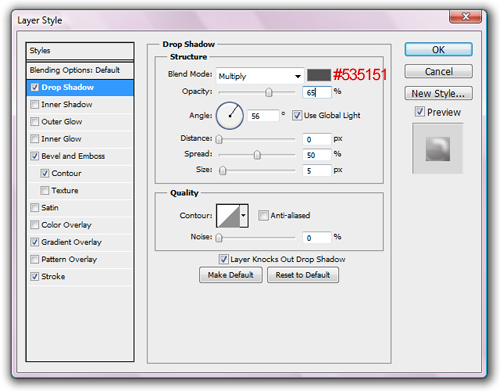Image resolution: width=500 pixels, height=391 pixels.
Task: Click the Size value field
Action: (317, 171)
